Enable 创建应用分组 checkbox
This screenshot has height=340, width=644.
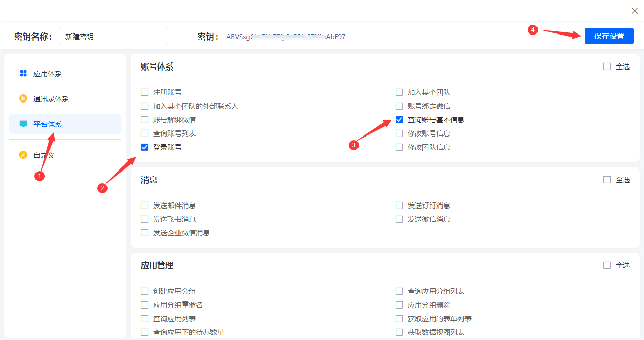[x=145, y=291]
